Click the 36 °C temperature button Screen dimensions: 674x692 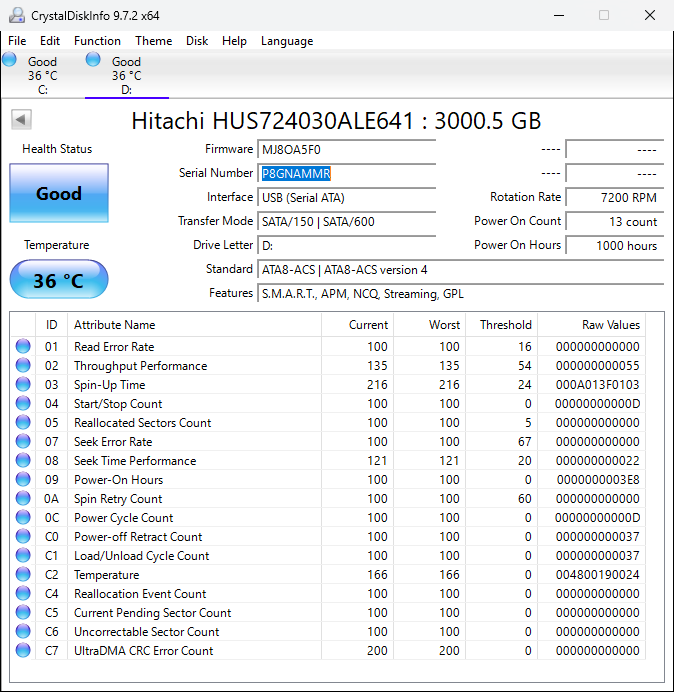59,280
